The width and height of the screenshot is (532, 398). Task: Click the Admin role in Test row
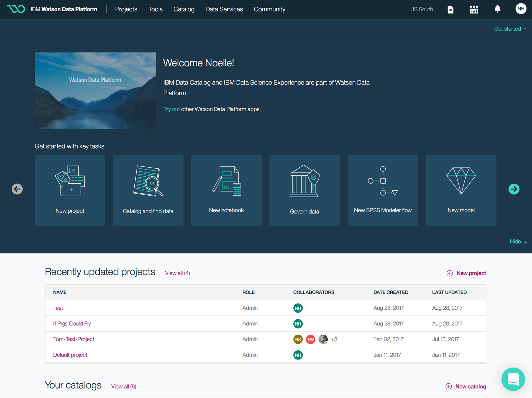[250, 308]
